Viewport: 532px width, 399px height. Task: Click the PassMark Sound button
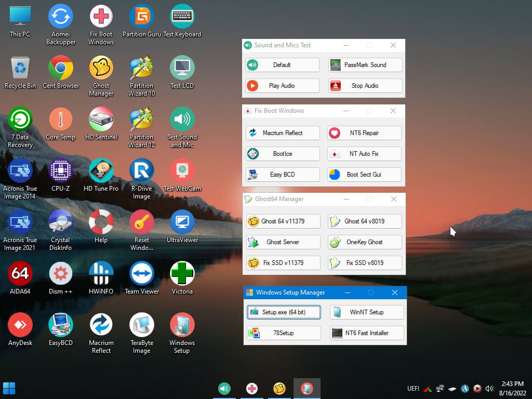(365, 65)
